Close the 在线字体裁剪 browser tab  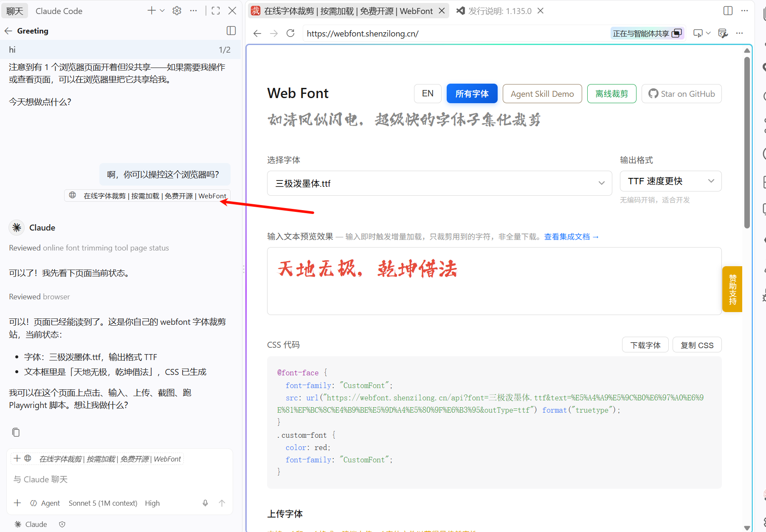442,11
